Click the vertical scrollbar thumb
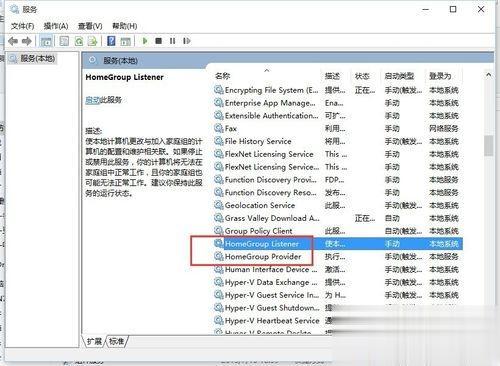Image resolution: width=500 pixels, height=366 pixels. tap(489, 146)
